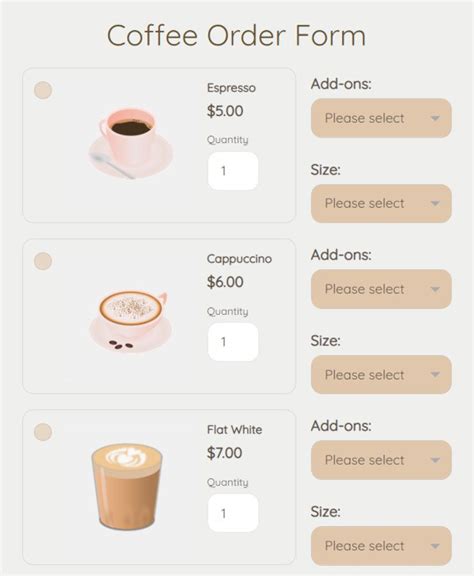The image size is (474, 576).
Task: Click the Flat White cup image
Action: pyautogui.click(x=127, y=487)
